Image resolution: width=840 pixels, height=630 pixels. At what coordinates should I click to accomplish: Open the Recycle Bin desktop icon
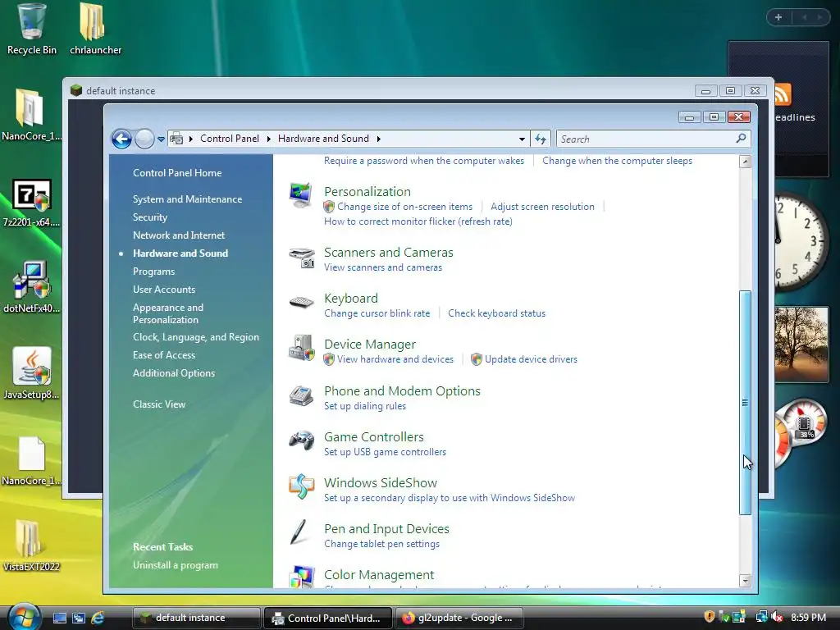click(x=32, y=30)
